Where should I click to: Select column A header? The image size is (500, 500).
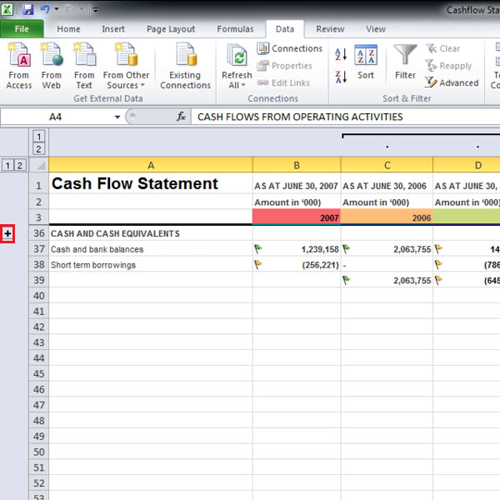tap(151, 165)
